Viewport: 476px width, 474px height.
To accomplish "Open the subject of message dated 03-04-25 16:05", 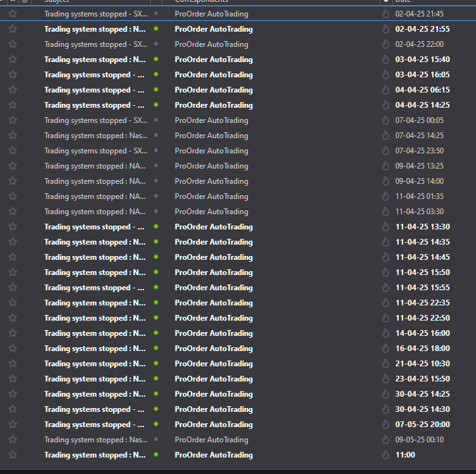I will (94, 75).
